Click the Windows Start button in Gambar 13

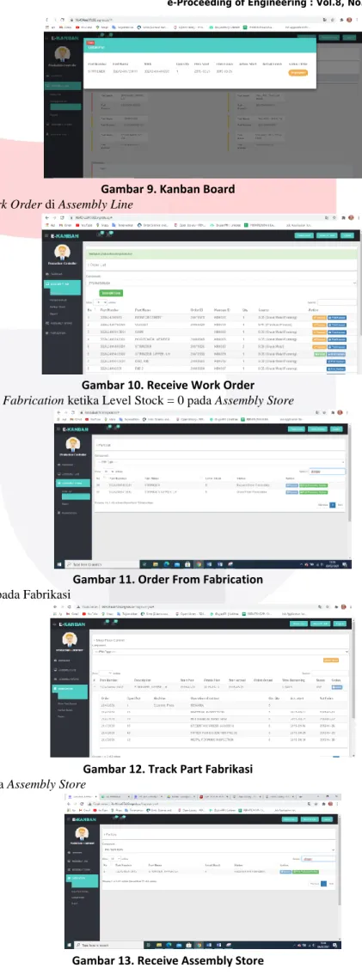(68, 945)
